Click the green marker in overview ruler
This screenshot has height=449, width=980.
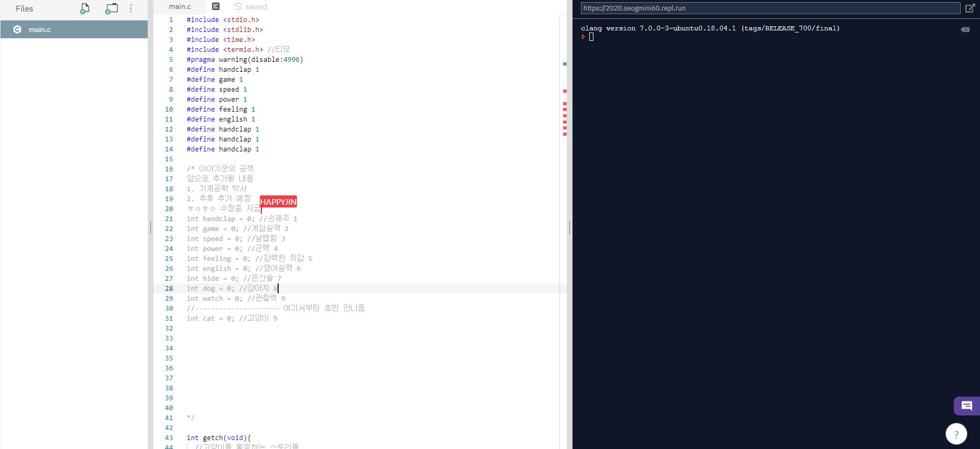click(x=565, y=64)
